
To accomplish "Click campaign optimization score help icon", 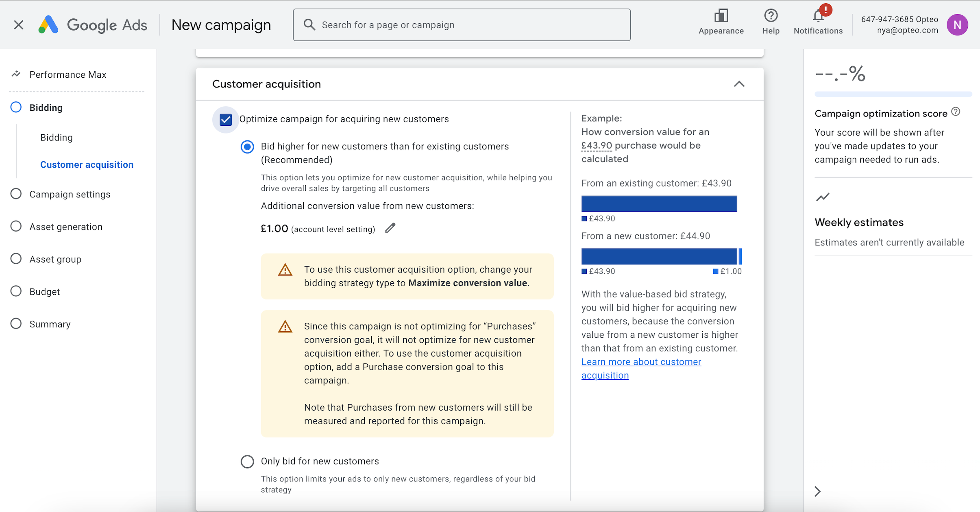I will click(x=956, y=112).
